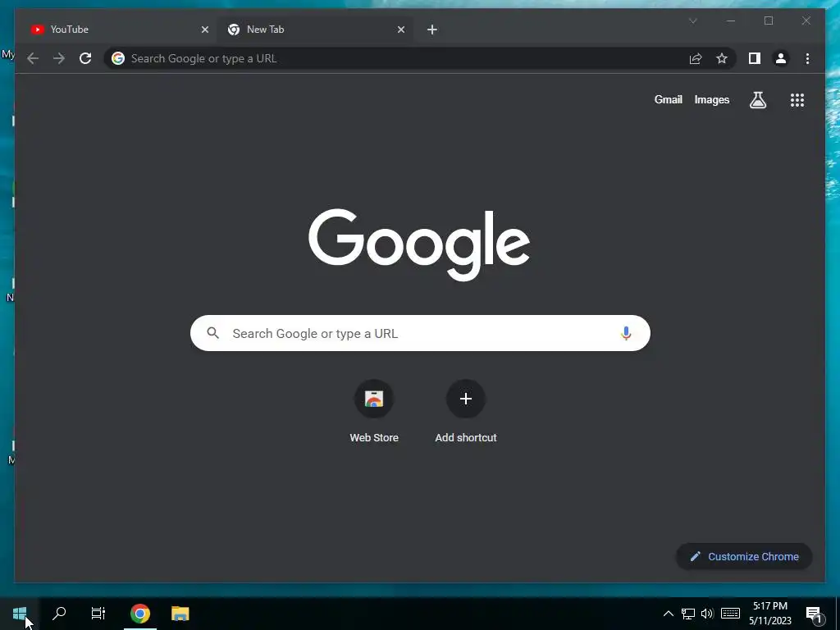840x630 pixels.
Task: Maximize the Chrome window
Action: (x=768, y=21)
